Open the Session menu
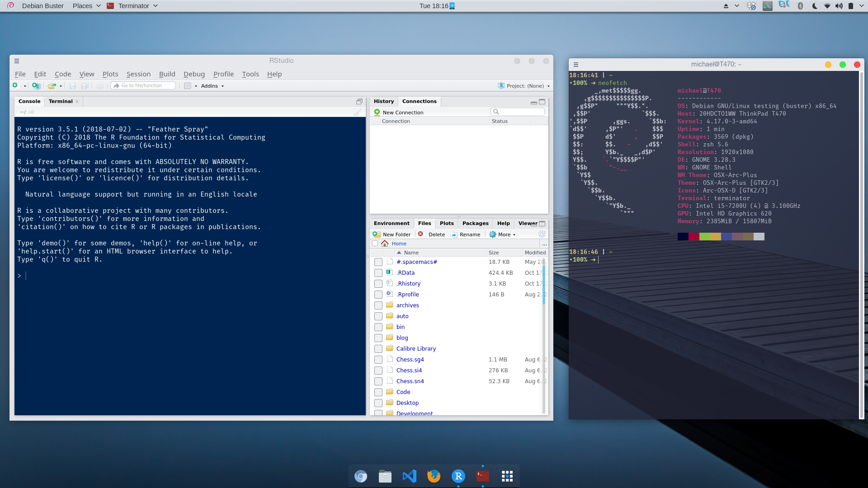Image resolution: width=868 pixels, height=488 pixels. 138,74
